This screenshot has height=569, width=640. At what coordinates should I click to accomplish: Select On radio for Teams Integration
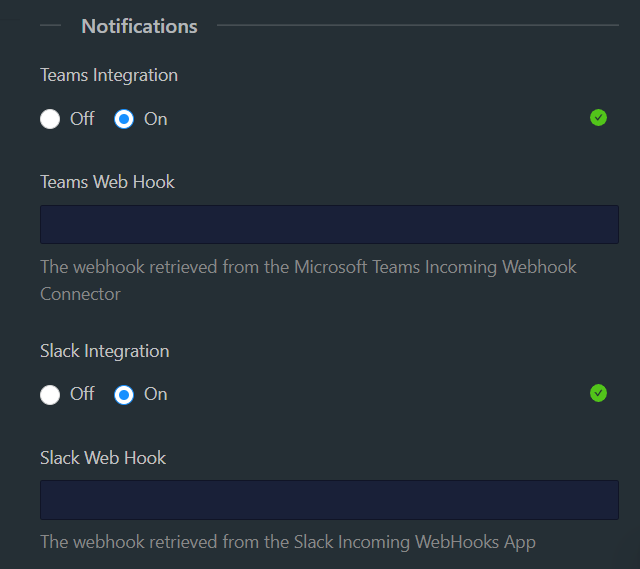[124, 119]
